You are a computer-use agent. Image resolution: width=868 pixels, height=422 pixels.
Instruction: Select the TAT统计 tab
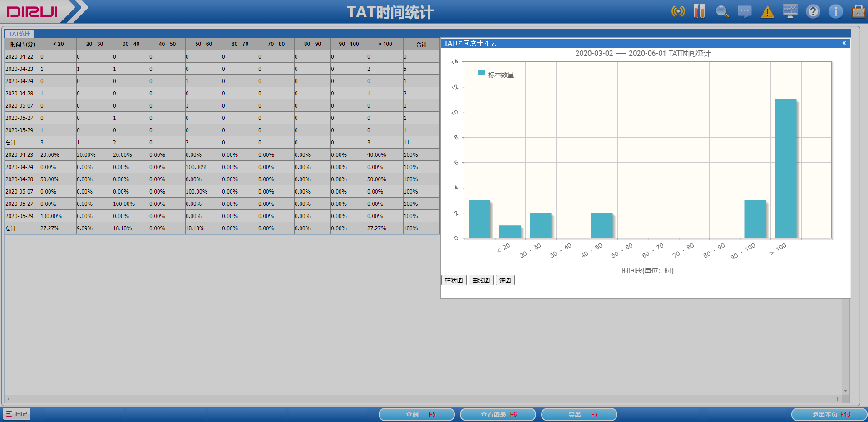(x=19, y=34)
